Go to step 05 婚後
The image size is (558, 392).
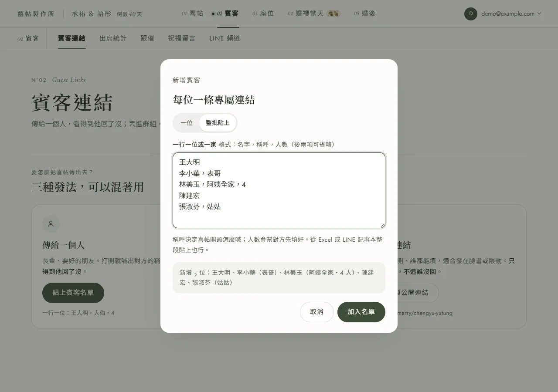click(x=364, y=14)
